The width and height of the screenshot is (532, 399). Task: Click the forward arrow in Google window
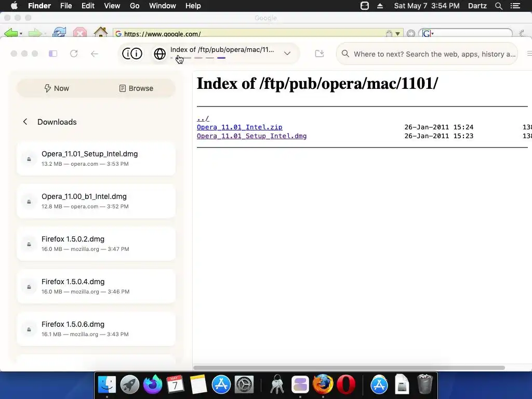click(x=35, y=33)
